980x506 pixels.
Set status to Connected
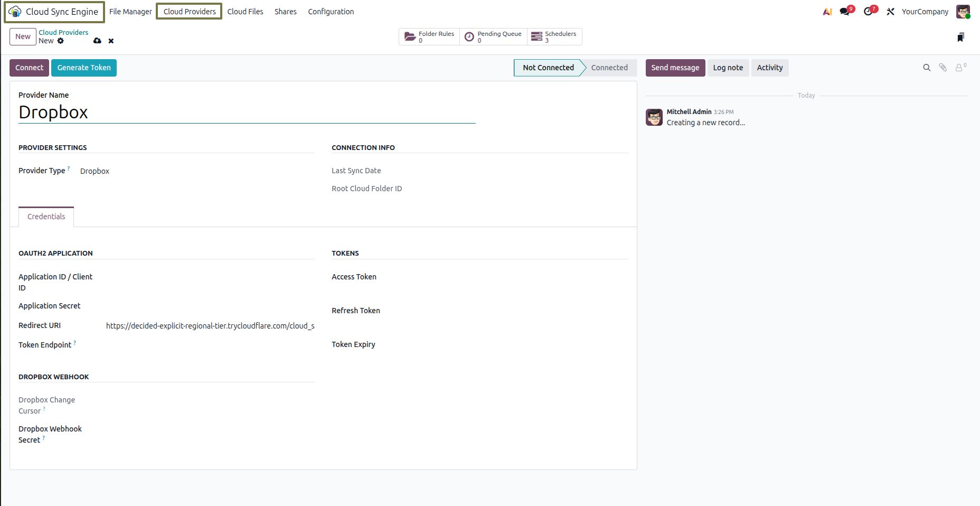[609, 68]
